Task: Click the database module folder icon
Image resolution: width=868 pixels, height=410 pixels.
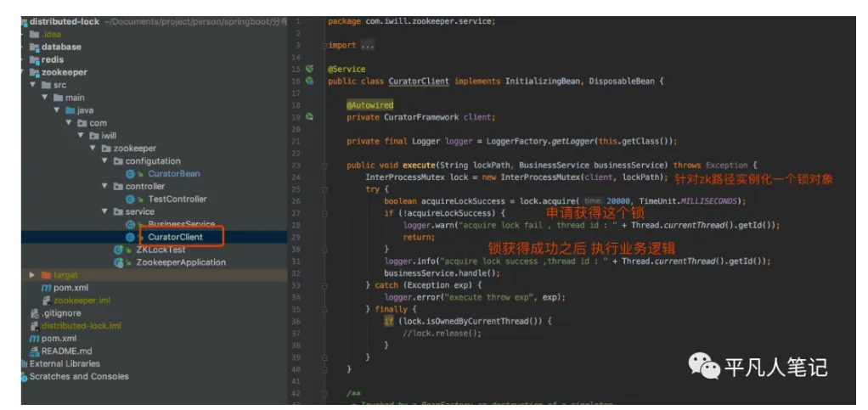Action: [35, 47]
